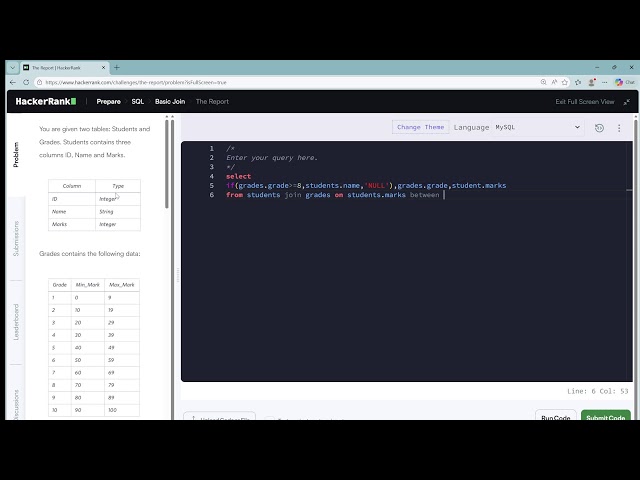The image size is (640, 480).
Task: Add page to favorites with star icon
Action: (x=565, y=82)
